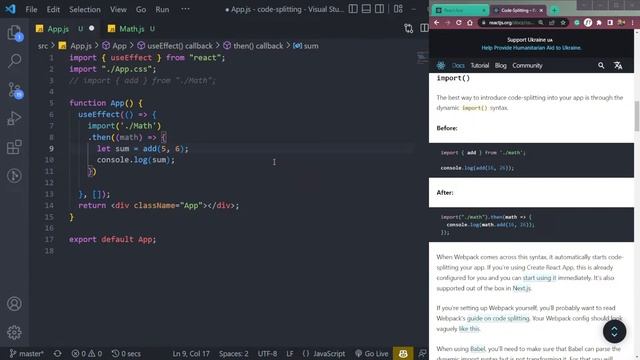
Task: Open the Tutorial link on React site
Action: click(x=480, y=65)
